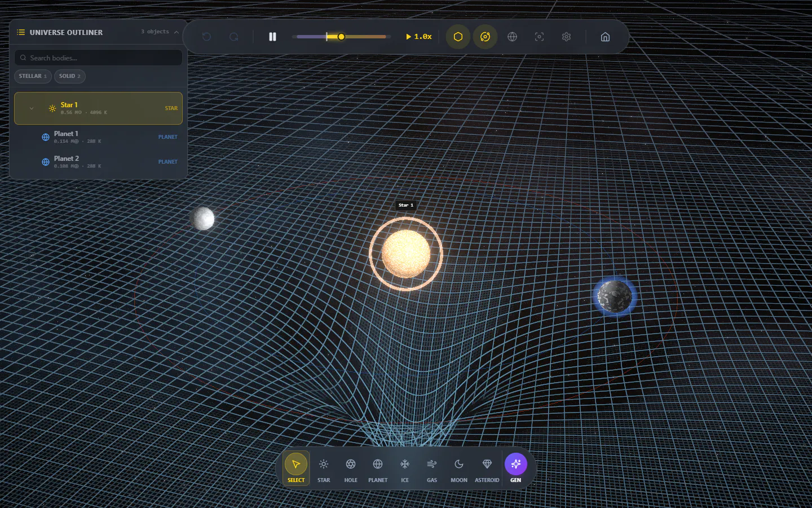Toggle the orbit paths button
The image size is (812, 508).
tap(485, 37)
